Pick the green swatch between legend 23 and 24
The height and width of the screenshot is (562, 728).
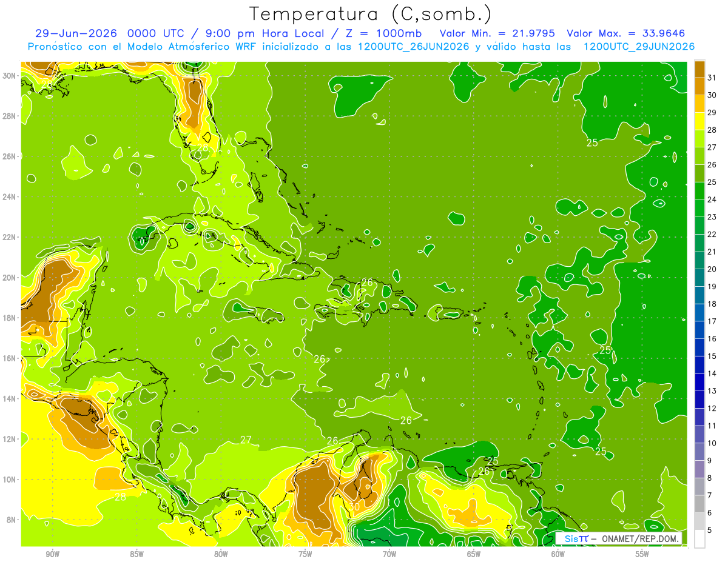(x=699, y=208)
